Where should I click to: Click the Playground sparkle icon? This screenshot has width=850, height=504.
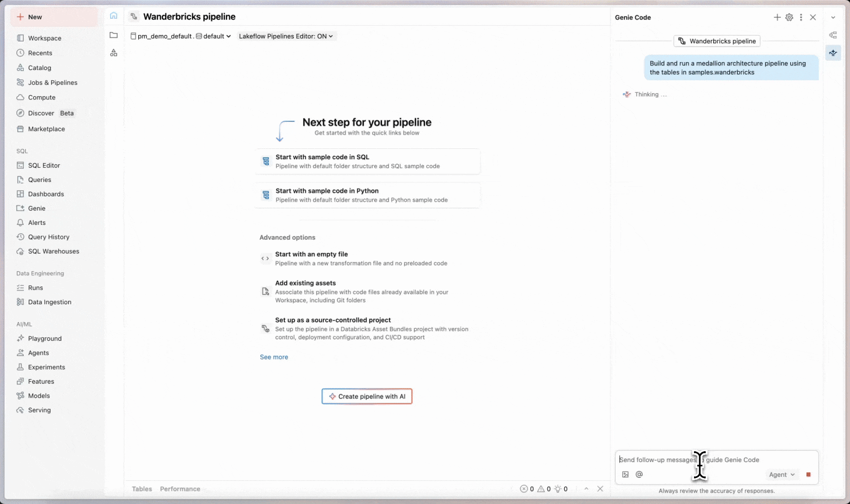pyautogui.click(x=20, y=338)
